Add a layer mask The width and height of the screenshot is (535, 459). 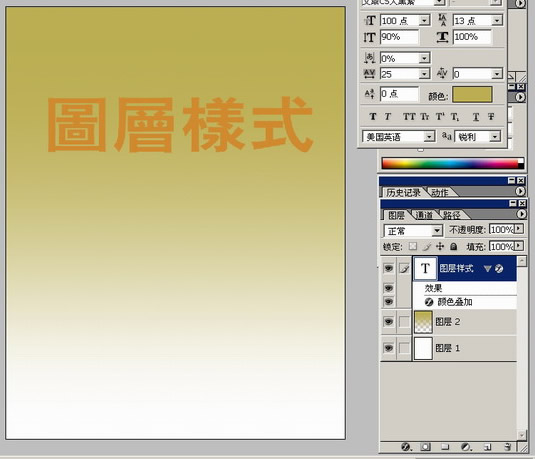(425, 447)
